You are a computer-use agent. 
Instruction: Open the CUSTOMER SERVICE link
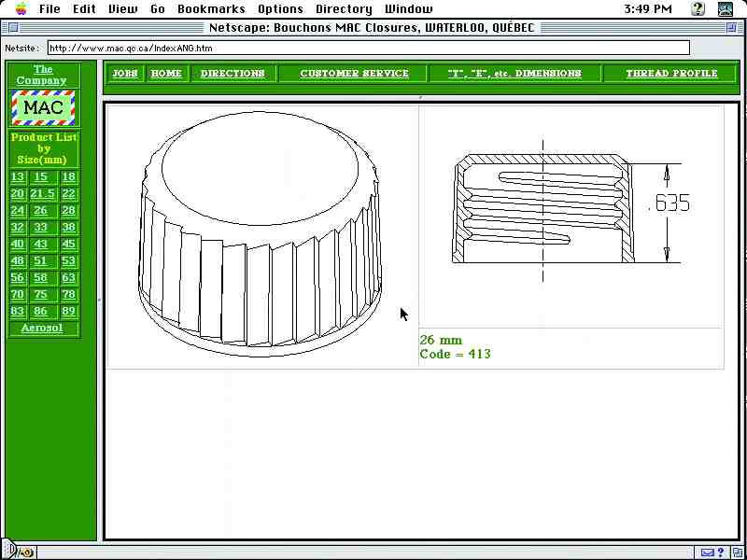(354, 74)
